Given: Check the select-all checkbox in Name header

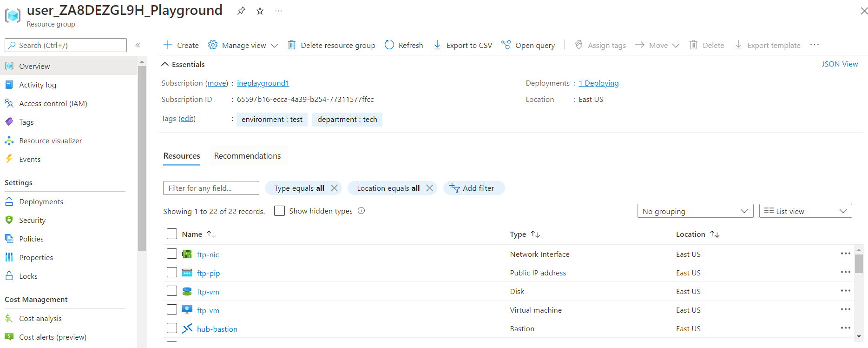Looking at the screenshot, I should [x=172, y=234].
